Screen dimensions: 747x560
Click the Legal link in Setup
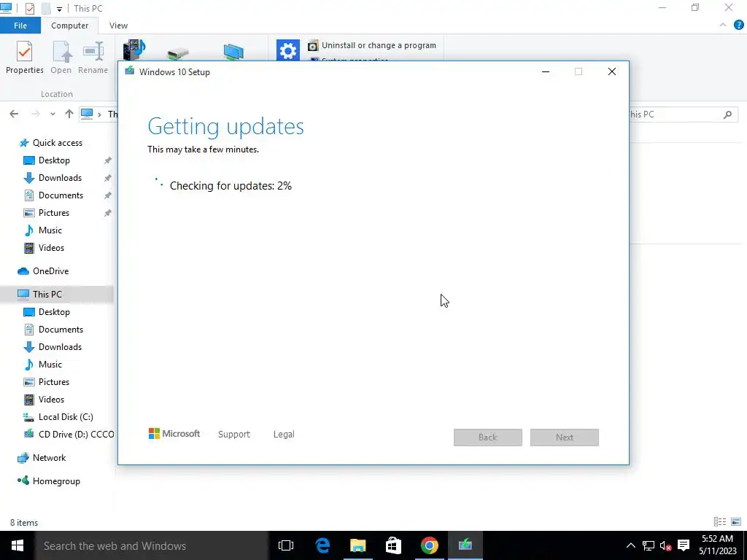point(284,435)
